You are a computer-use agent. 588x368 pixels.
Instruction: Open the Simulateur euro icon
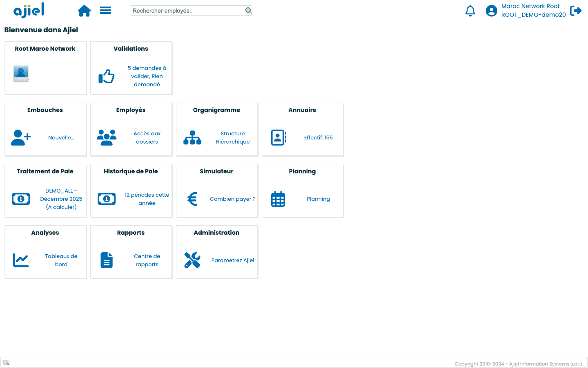pyautogui.click(x=192, y=199)
